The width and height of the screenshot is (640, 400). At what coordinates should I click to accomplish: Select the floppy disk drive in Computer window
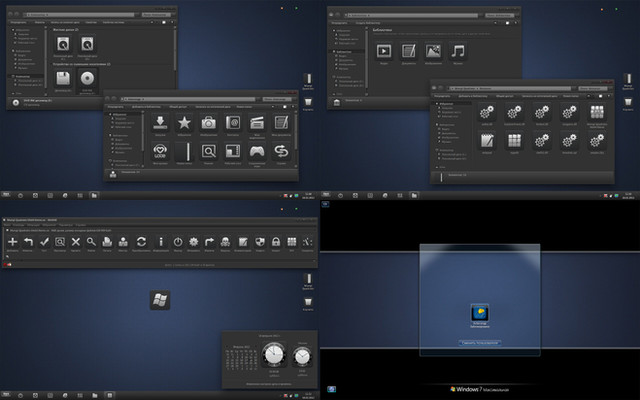coord(63,78)
